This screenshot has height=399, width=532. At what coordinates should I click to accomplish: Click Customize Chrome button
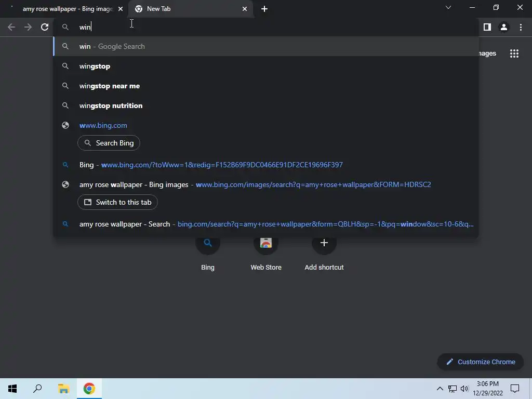tap(481, 362)
